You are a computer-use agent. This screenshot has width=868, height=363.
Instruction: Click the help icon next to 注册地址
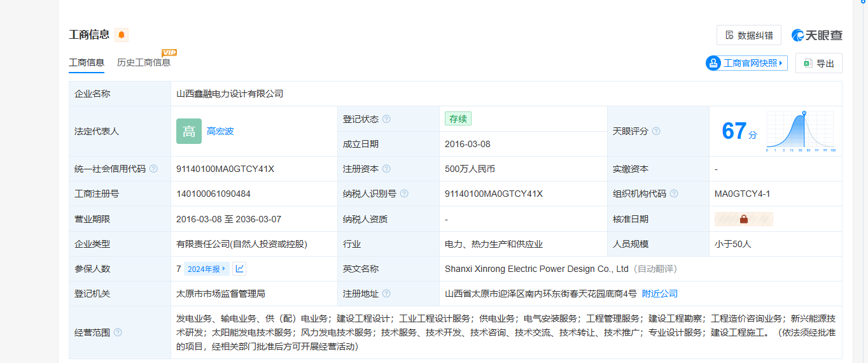click(x=386, y=294)
